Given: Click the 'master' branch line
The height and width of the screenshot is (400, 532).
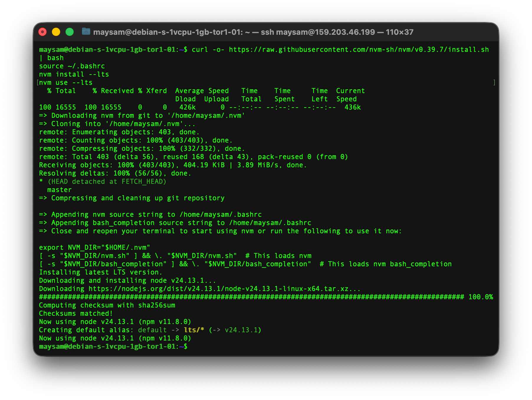Looking at the screenshot, I should pos(59,190).
